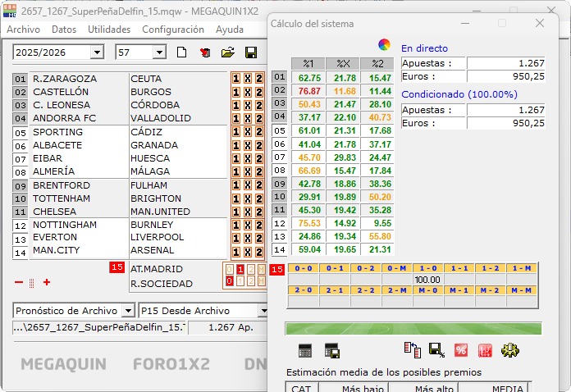571x392 pixels.
Task: Toggle sign 1 for R.Zaragoza vs Ceuta
Action: [x=236, y=79]
